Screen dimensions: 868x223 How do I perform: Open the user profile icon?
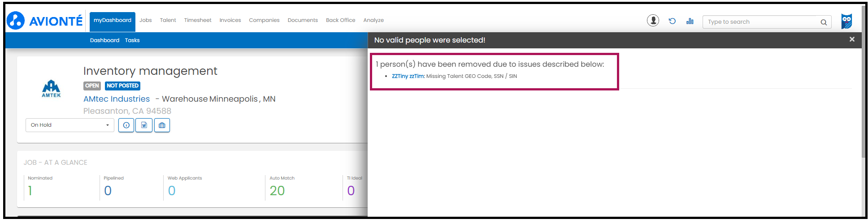pyautogui.click(x=653, y=21)
